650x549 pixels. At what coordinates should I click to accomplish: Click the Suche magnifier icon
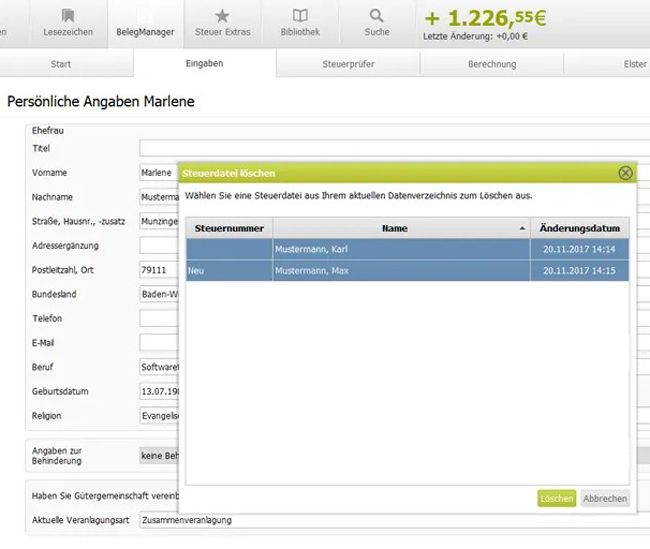click(376, 16)
